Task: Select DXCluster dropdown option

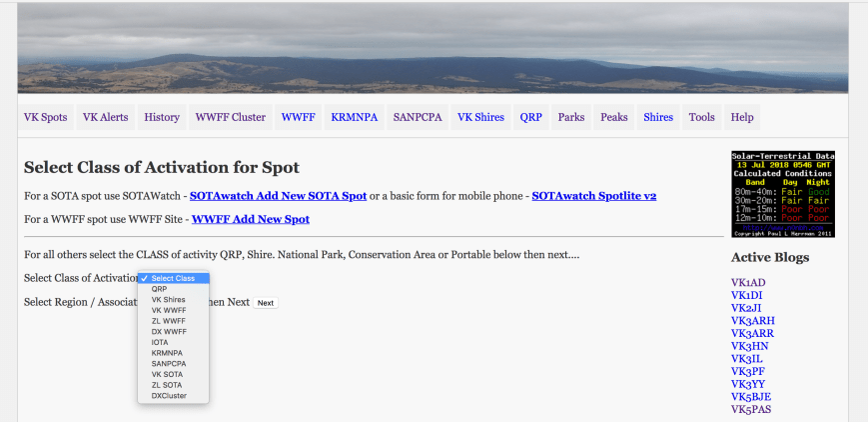Action: [169, 395]
